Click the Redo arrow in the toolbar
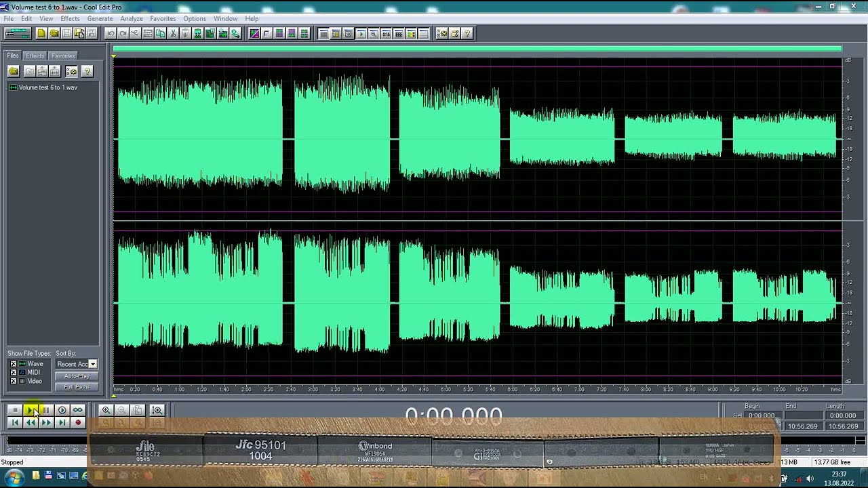The image size is (868, 488). click(x=123, y=33)
